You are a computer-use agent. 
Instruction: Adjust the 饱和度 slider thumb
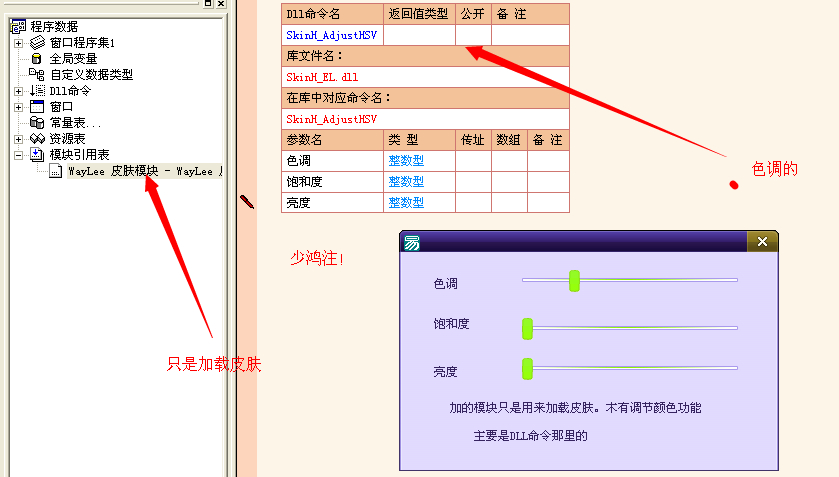click(528, 329)
